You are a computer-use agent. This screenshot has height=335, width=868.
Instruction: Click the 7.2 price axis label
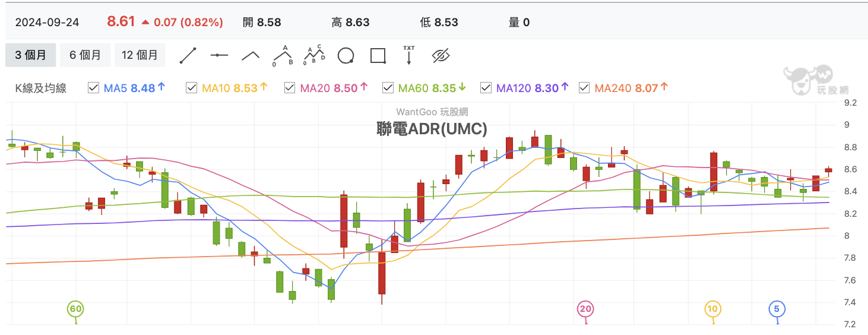coord(850,324)
